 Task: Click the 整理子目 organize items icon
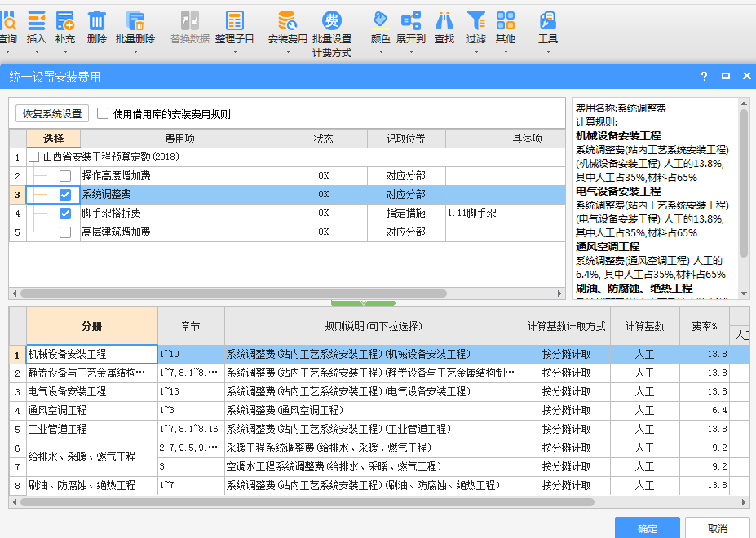point(235,20)
